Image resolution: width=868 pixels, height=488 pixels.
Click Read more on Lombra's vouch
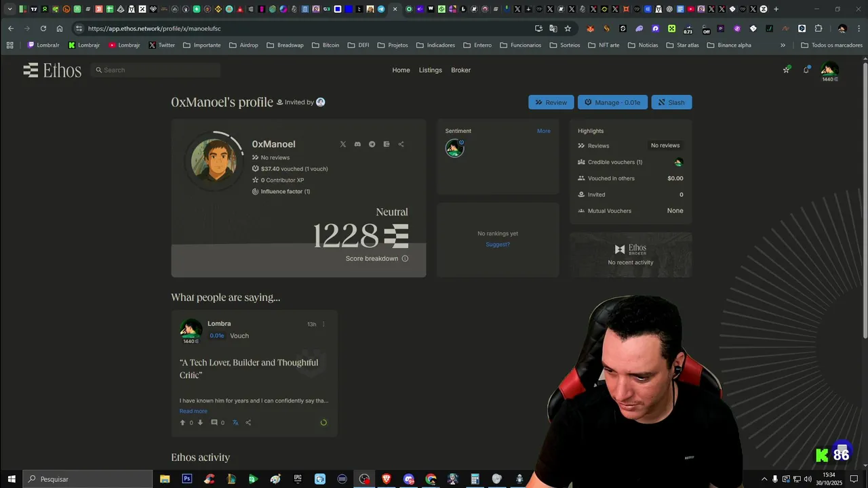click(193, 411)
